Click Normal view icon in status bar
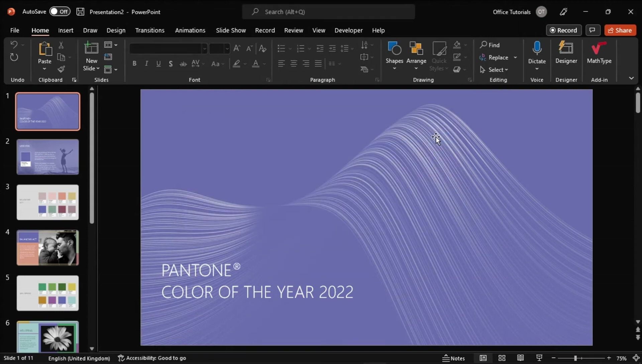 [x=483, y=358]
